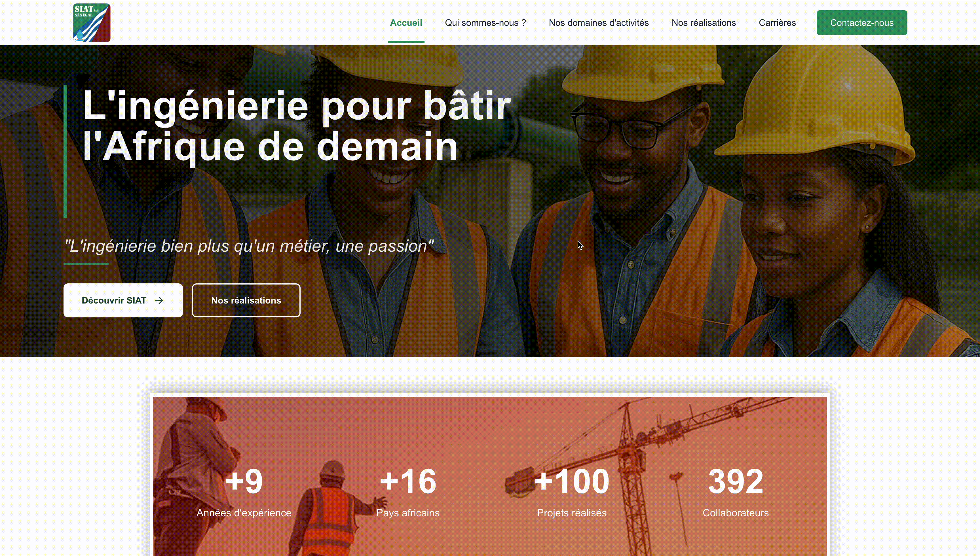Select the +100 projects number

572,481
